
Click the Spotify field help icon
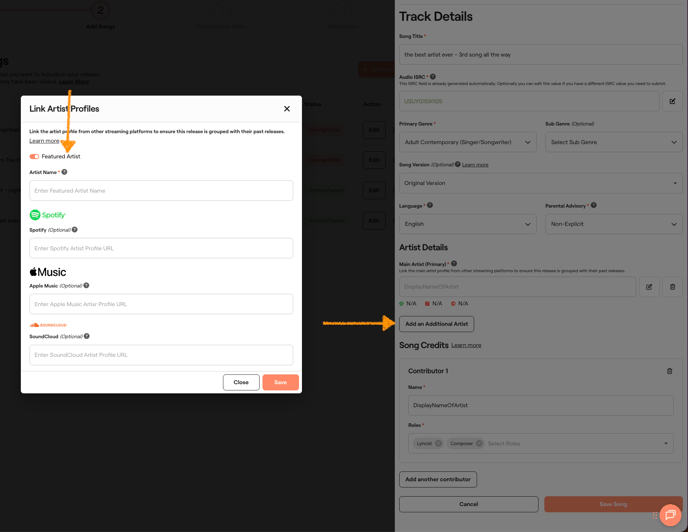tap(75, 230)
